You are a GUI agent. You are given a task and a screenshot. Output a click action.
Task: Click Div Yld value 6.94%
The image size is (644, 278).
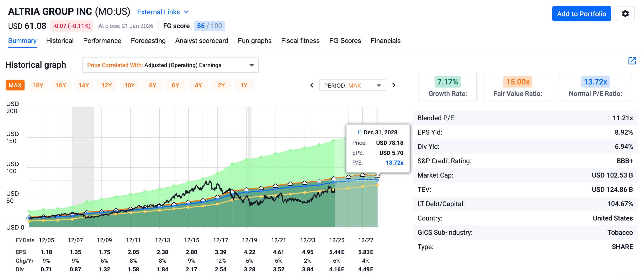624,146
